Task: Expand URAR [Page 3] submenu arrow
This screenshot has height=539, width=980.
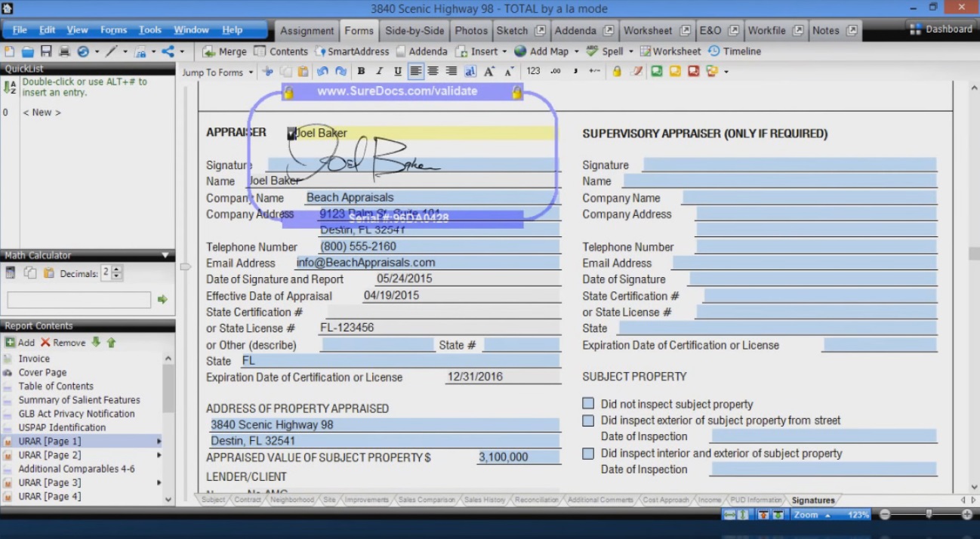Action: (x=159, y=482)
